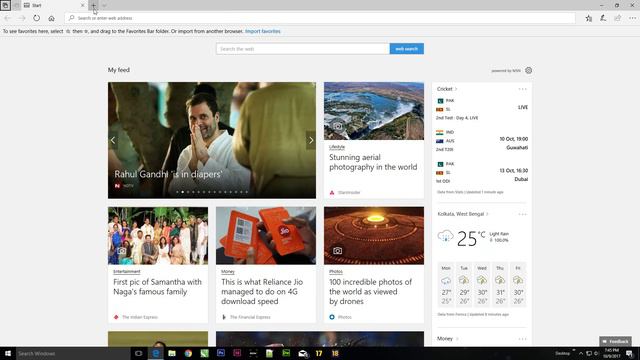Expand Kolkata, West Bengal weather header
Screen dimensions: 640x360
pyautogui.click(x=463, y=214)
